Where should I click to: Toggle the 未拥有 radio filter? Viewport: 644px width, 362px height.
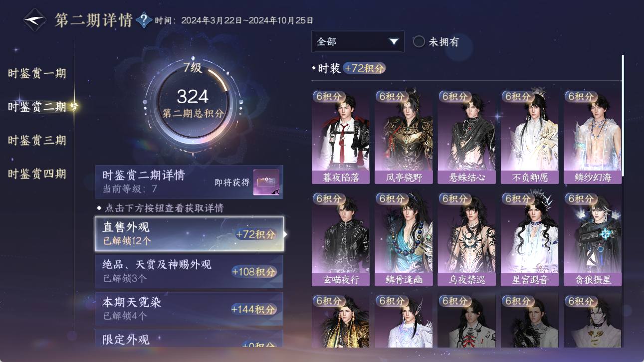pyautogui.click(x=419, y=42)
